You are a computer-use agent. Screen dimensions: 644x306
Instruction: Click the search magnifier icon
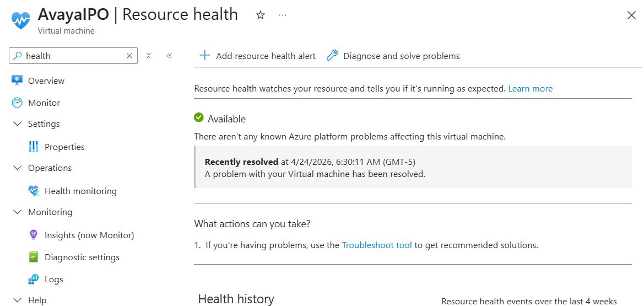[x=17, y=56]
